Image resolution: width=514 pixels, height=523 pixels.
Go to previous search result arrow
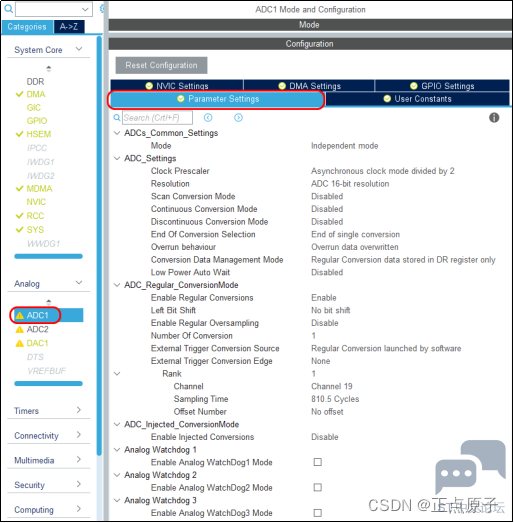coord(208,117)
